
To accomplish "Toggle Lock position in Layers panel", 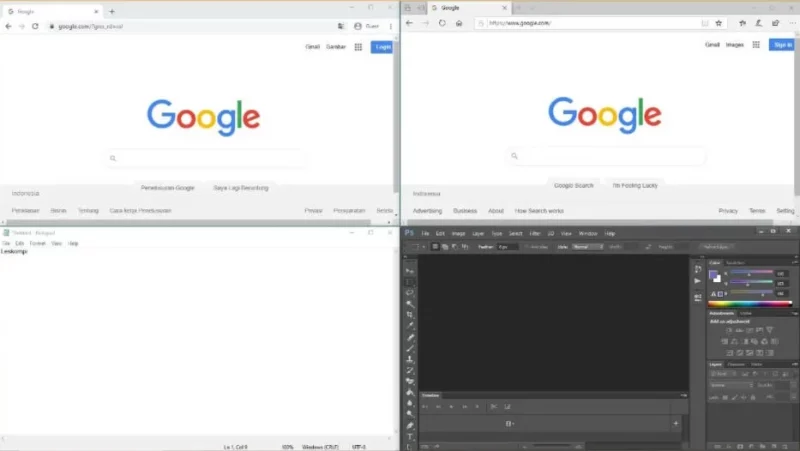I will 743,397.
